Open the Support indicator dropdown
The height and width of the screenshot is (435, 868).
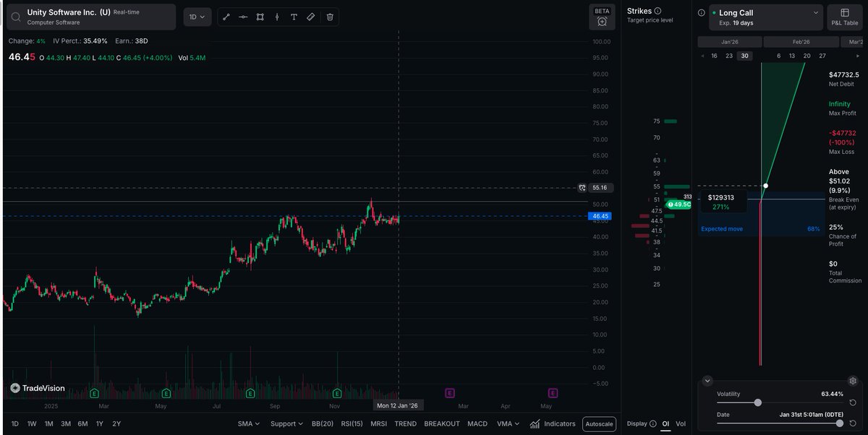pos(287,424)
